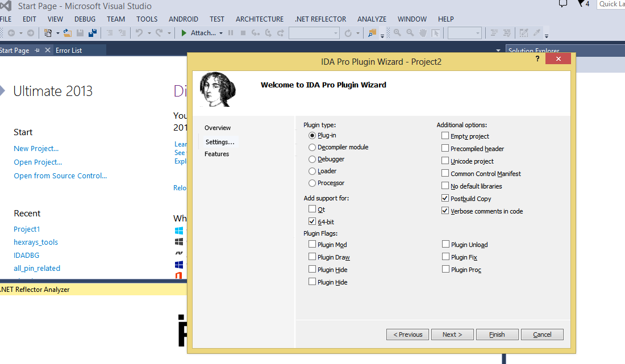
Task: Disable the Postbuild Copy checkbox
Action: point(445,198)
